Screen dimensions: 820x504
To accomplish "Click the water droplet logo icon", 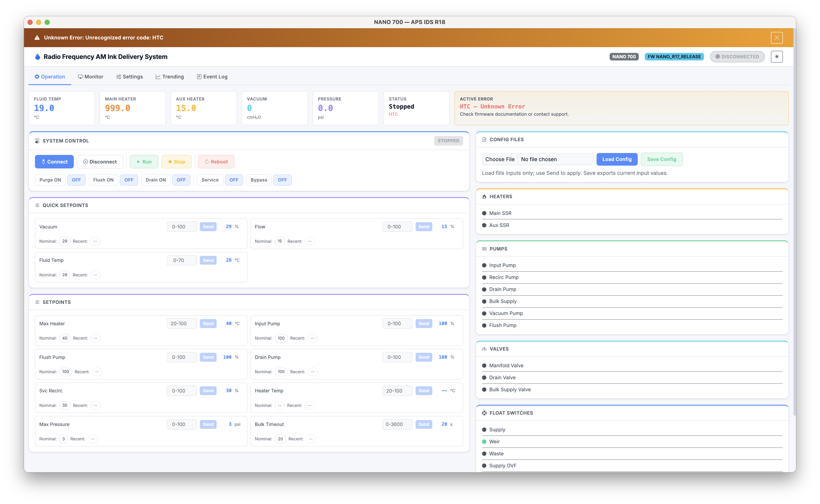I will click(x=37, y=56).
